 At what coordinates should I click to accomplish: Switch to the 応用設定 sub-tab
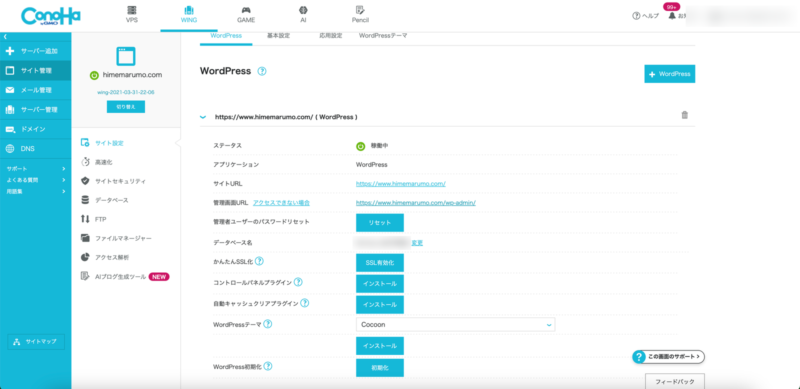point(331,36)
